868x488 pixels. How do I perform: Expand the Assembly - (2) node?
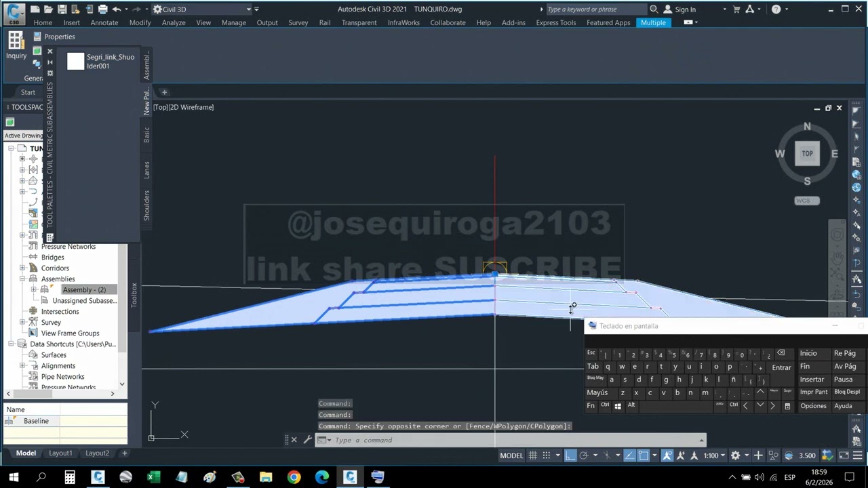(33, 290)
